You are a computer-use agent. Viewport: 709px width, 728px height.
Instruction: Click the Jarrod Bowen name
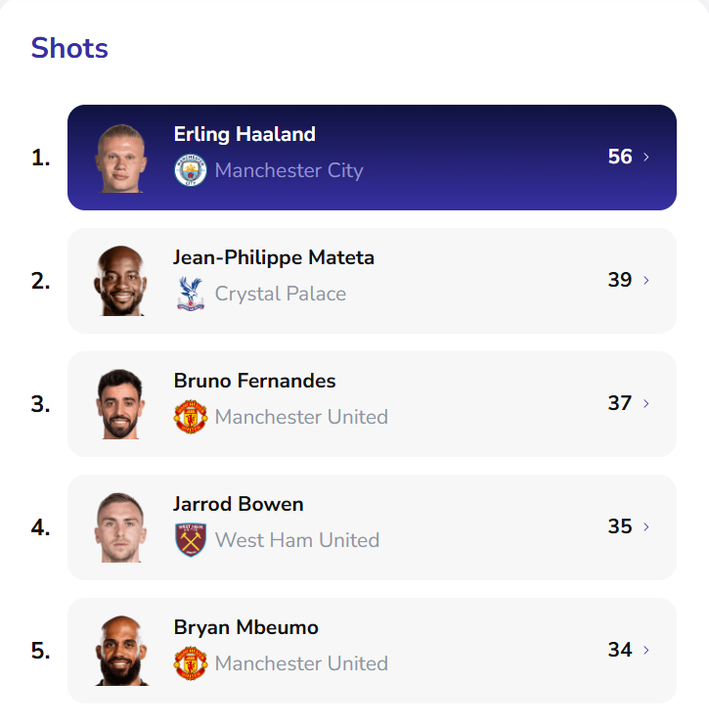pyautogui.click(x=239, y=504)
